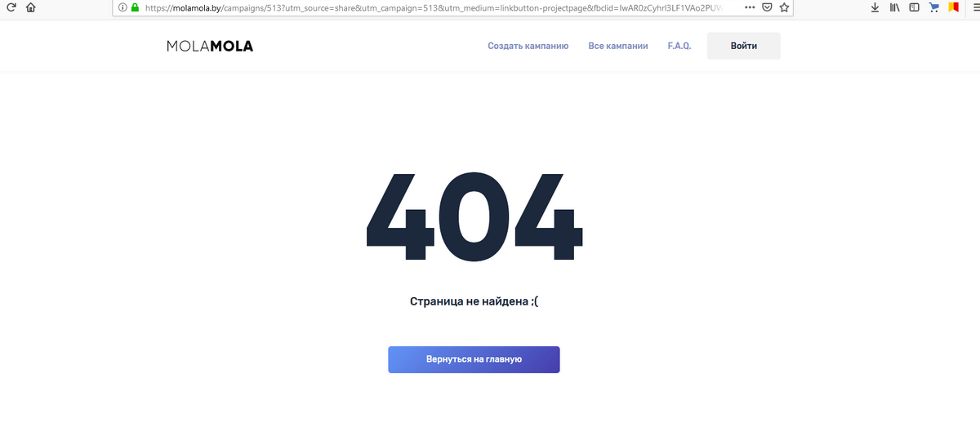The height and width of the screenshot is (441, 980).
Task: Click the red-yellow bookmark extension icon
Action: point(953,7)
